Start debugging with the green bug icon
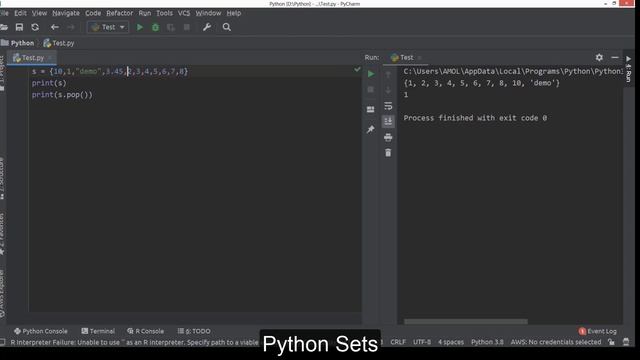 155,27
